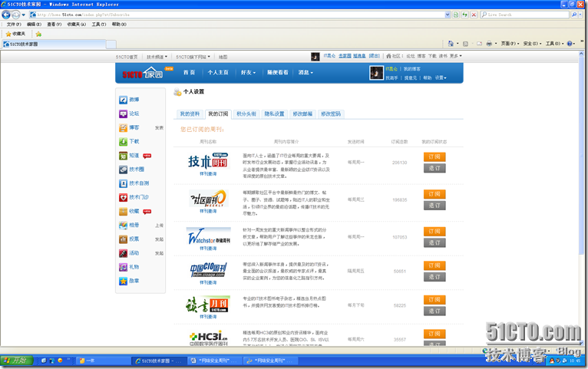Click the Live Search magnifier button
Viewport: 588px width, 369px height.
[x=574, y=15]
